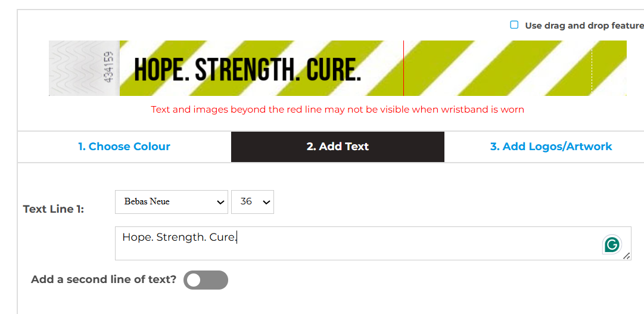Click the text box resize handle
Image resolution: width=644 pixels, height=314 pixels.
pyautogui.click(x=626, y=256)
